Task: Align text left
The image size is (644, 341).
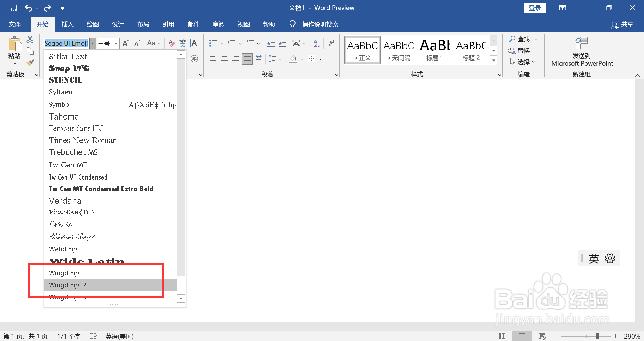Action: 213,59
